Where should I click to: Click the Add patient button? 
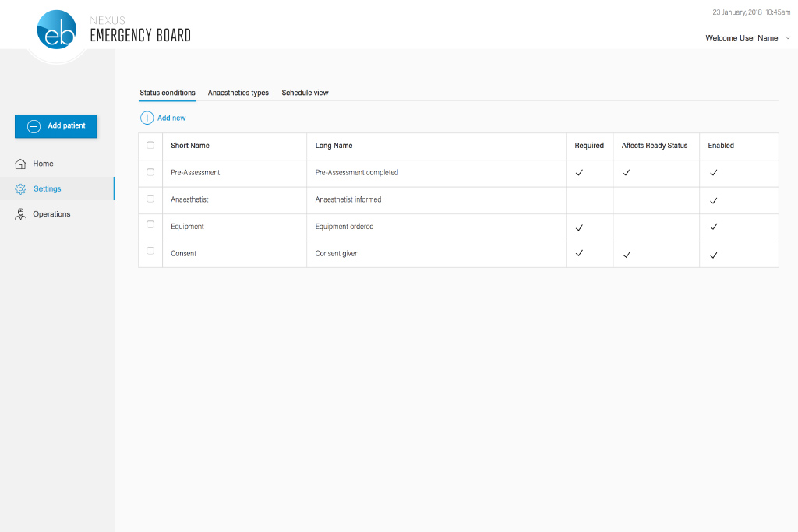coord(56,126)
